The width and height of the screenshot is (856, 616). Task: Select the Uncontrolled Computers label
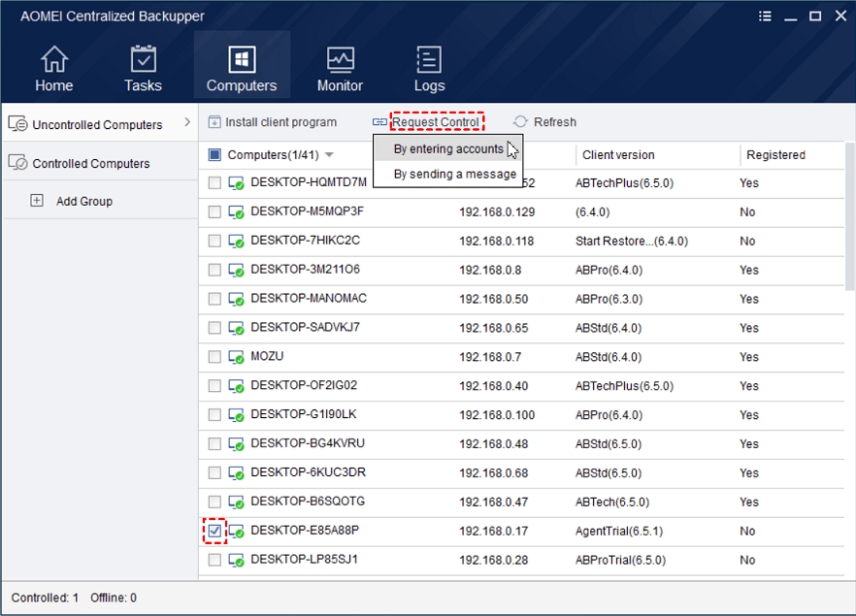(x=97, y=125)
